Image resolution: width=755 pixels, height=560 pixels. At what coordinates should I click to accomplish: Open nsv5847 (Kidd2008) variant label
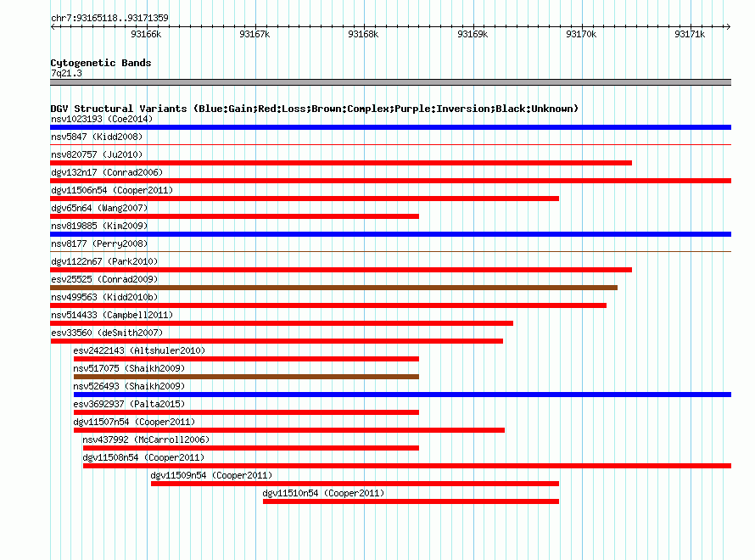tap(97, 137)
